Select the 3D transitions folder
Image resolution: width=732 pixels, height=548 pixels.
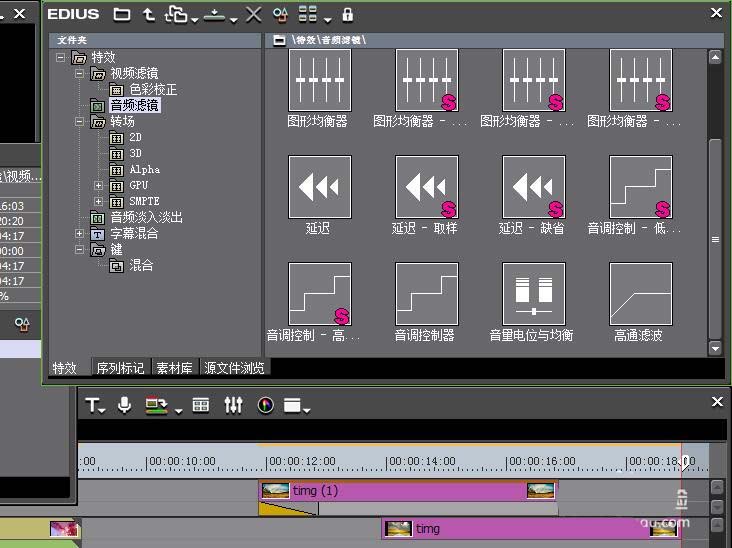coord(135,153)
